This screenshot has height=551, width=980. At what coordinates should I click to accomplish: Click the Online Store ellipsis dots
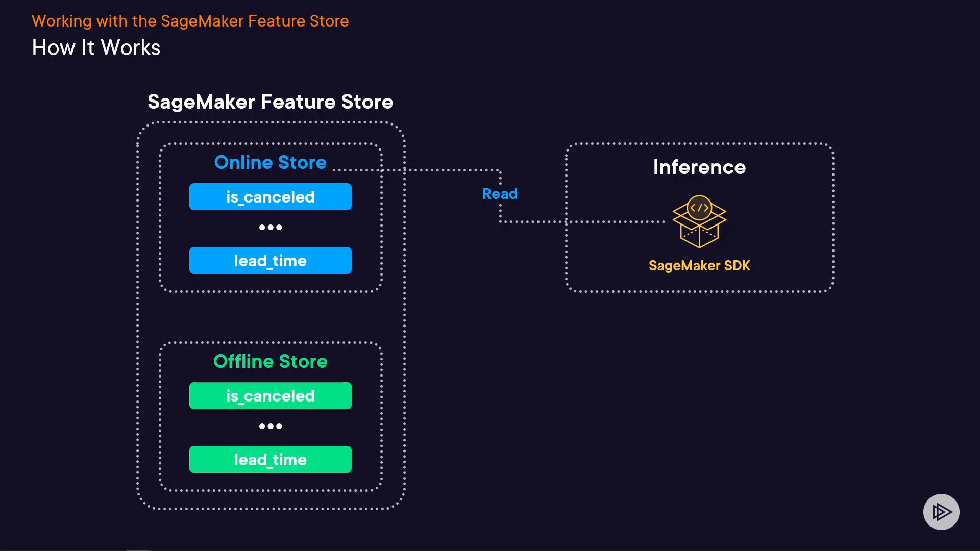point(270,228)
